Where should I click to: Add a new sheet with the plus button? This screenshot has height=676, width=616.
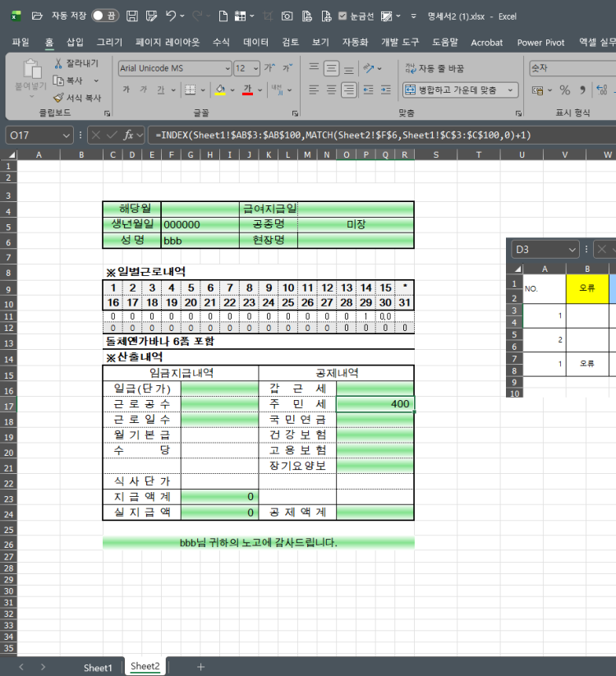(200, 667)
